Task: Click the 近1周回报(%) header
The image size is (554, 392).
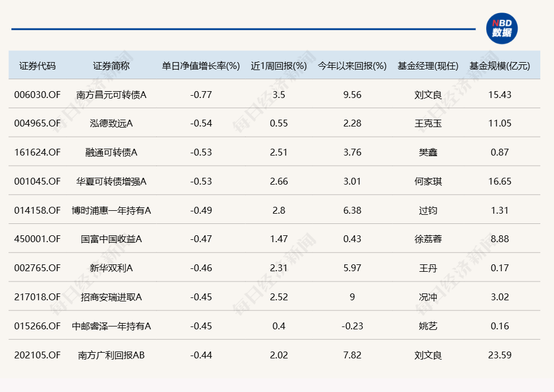Action: (x=279, y=66)
